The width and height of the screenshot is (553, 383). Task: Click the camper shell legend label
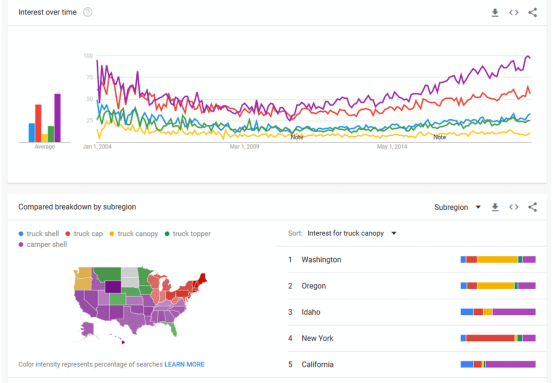[x=47, y=244]
